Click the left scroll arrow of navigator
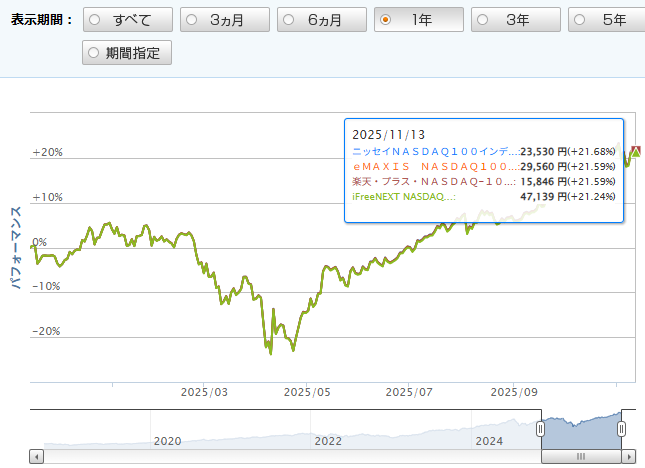Image resolution: width=645 pixels, height=468 pixels. [x=37, y=456]
